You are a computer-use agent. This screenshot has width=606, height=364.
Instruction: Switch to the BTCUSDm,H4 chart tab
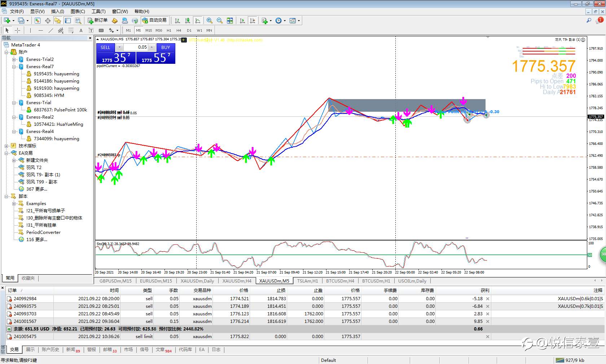(340, 281)
